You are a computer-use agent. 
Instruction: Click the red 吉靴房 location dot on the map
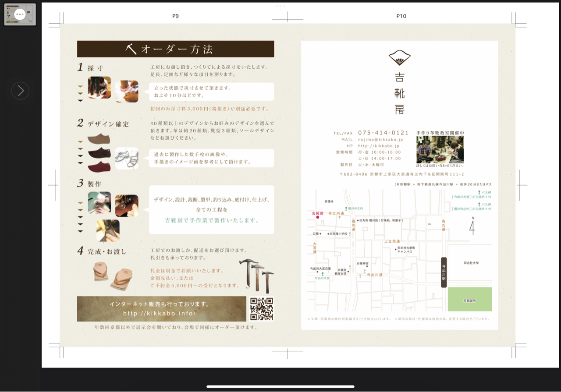(x=318, y=217)
